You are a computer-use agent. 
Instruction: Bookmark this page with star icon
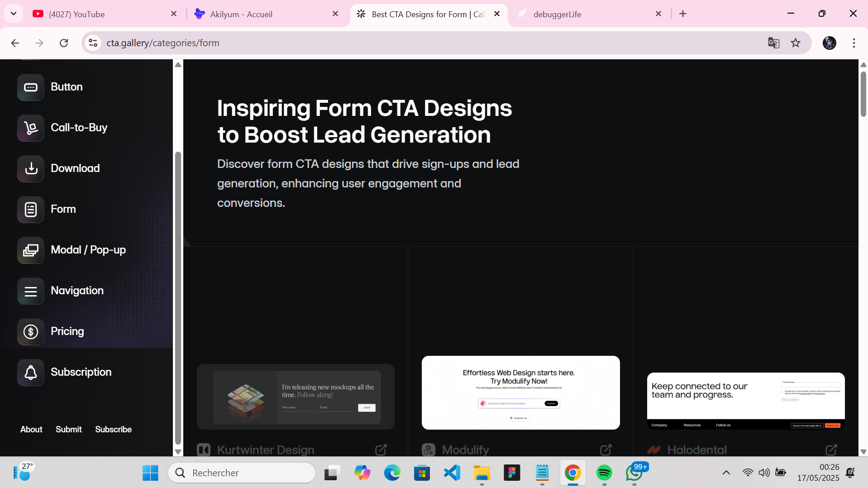click(796, 43)
